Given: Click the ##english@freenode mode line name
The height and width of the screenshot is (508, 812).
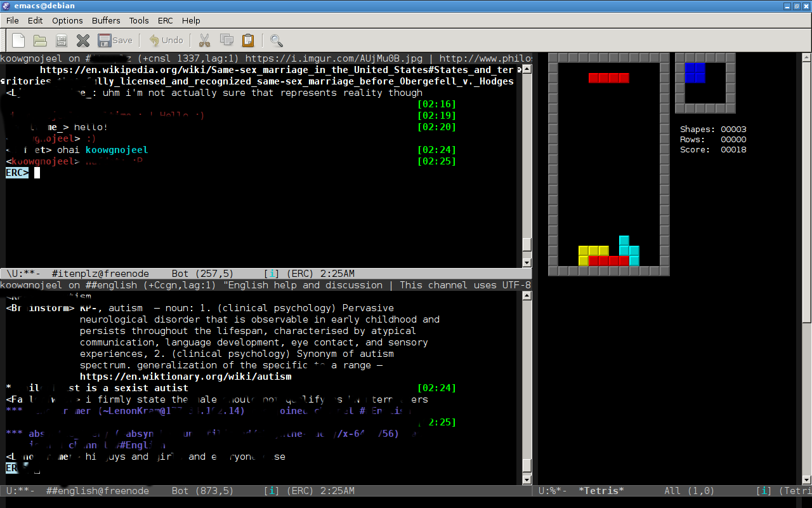Looking at the screenshot, I should click(x=97, y=491).
